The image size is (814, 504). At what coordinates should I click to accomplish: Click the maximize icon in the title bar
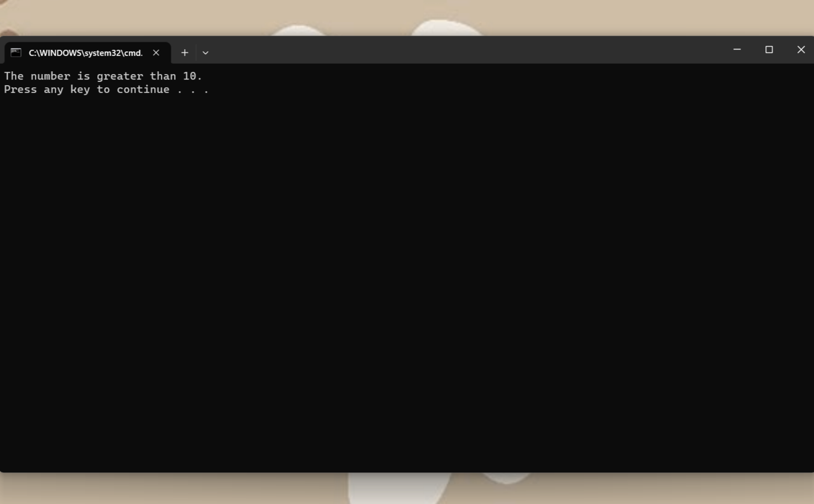pos(769,49)
